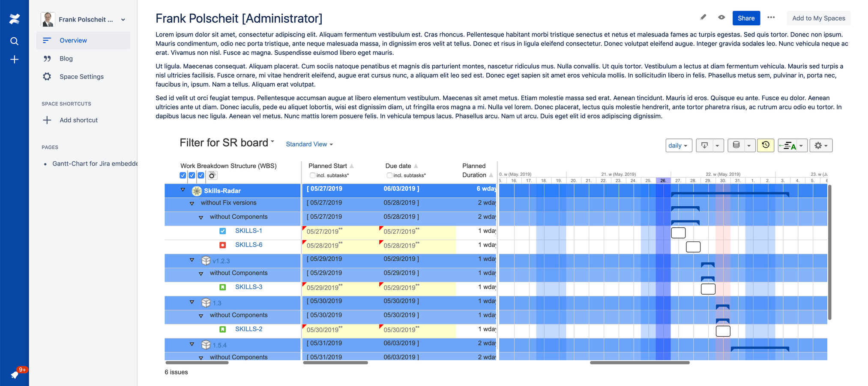Click the 1.3 version box icon
The height and width of the screenshot is (386, 868).
(206, 303)
